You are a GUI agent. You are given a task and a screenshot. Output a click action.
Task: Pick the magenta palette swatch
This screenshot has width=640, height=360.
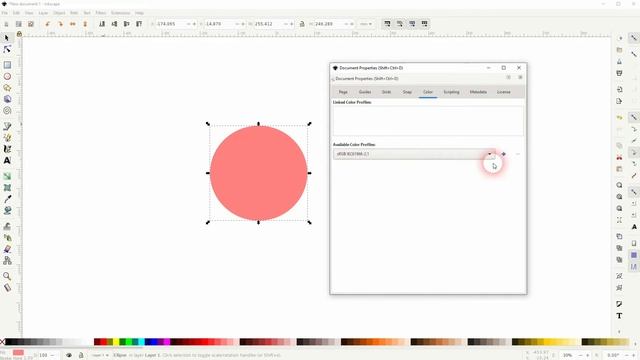[167, 342]
